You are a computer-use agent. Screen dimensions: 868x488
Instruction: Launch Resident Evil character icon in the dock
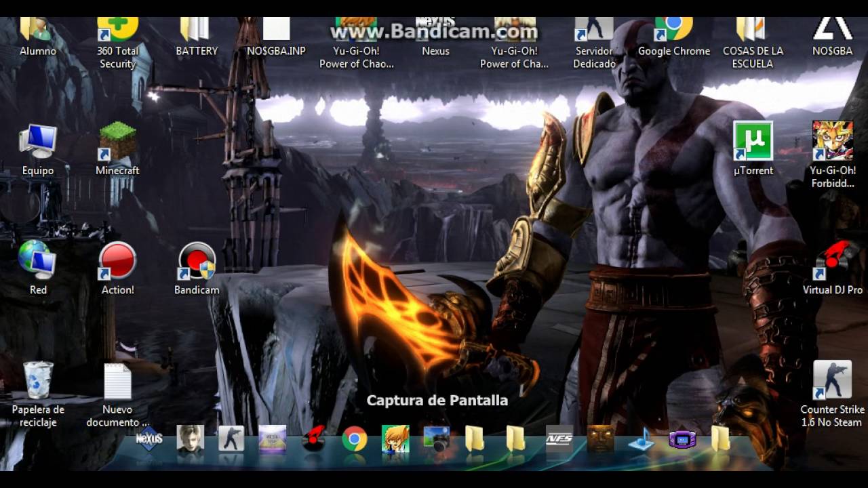(190, 439)
